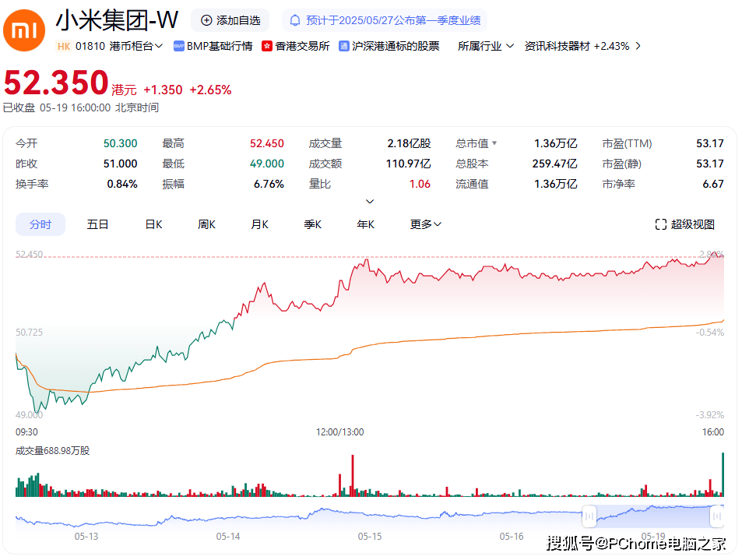Click the 最低 value 49.000
Screen dimensions: 742x560
tap(267, 164)
